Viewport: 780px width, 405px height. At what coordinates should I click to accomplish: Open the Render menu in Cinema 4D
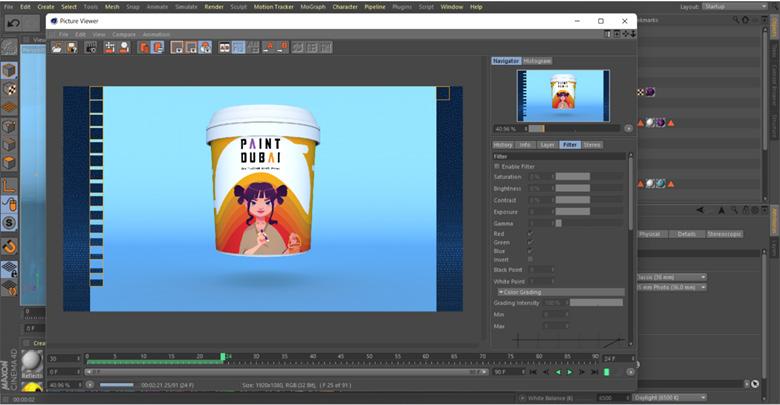pyautogui.click(x=214, y=7)
